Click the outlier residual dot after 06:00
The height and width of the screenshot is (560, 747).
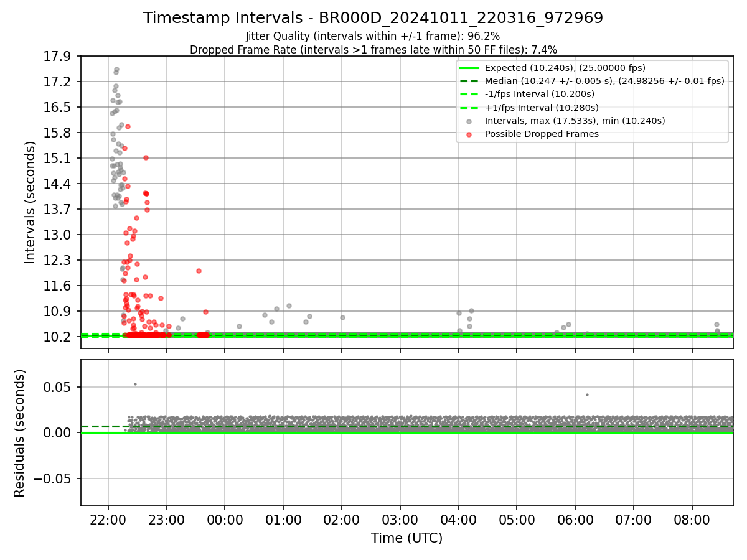point(587,394)
